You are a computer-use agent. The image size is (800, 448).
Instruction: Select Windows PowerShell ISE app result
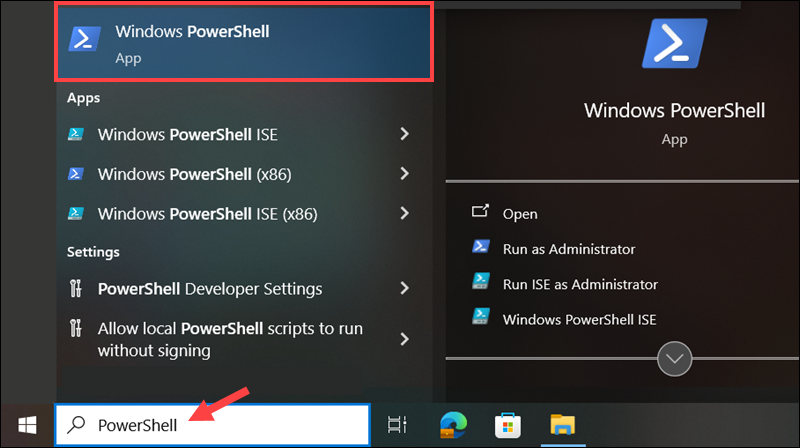pos(244,134)
